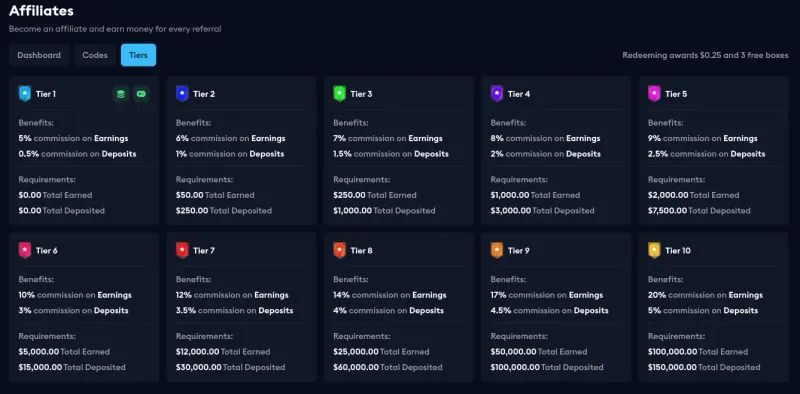Click the Tier 2 title text
The height and width of the screenshot is (394, 800).
click(x=204, y=94)
